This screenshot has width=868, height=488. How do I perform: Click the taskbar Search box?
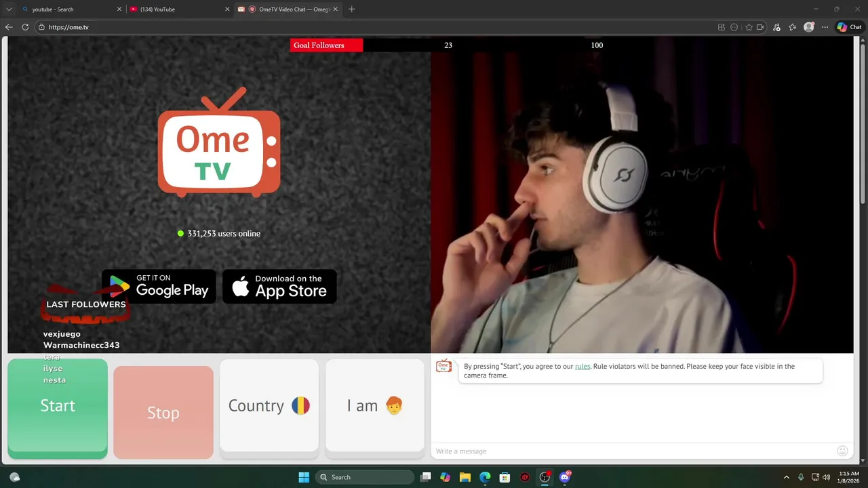[365, 477]
